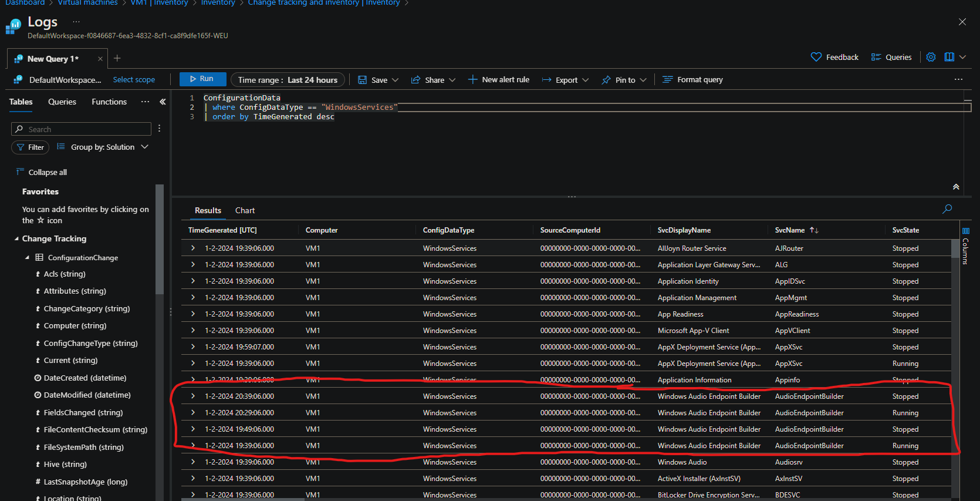Open options dots beside the search field

(159, 129)
